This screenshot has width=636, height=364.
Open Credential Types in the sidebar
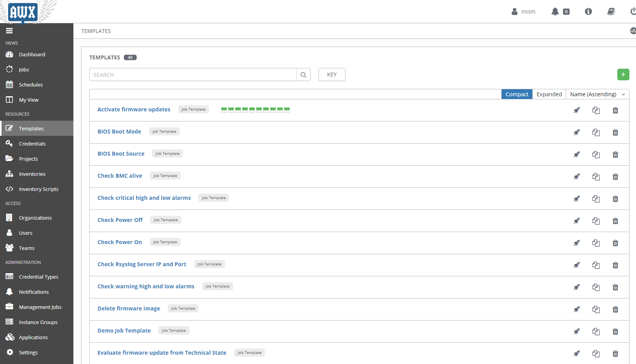(x=36, y=277)
